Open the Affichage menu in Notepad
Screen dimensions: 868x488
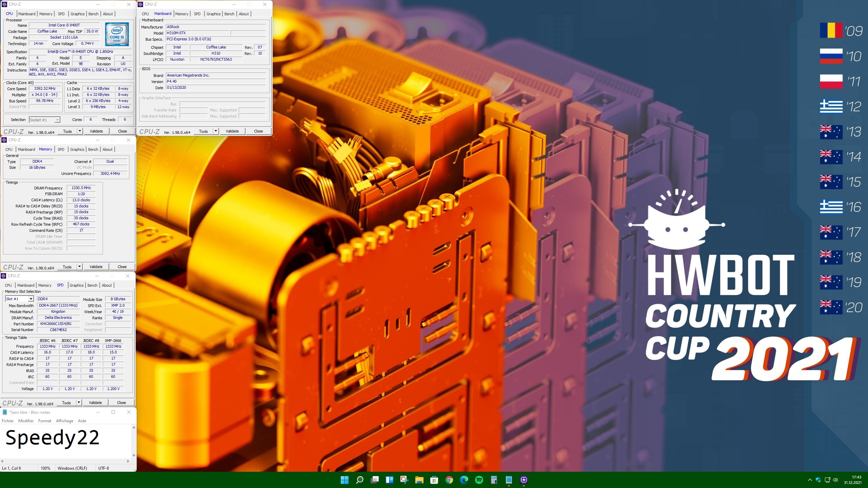64,421
